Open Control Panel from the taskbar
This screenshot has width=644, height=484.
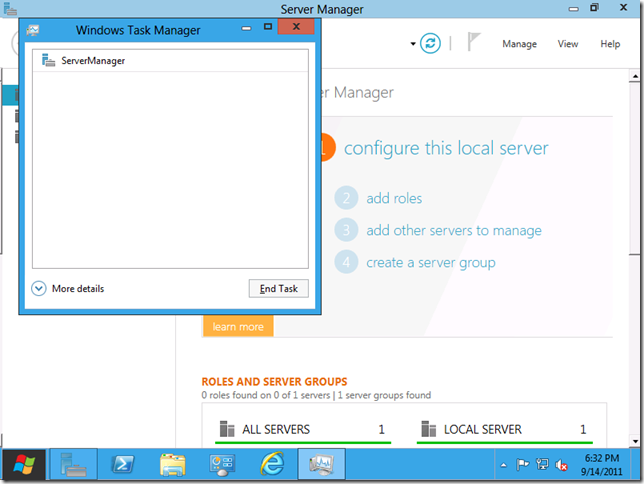[222, 465]
